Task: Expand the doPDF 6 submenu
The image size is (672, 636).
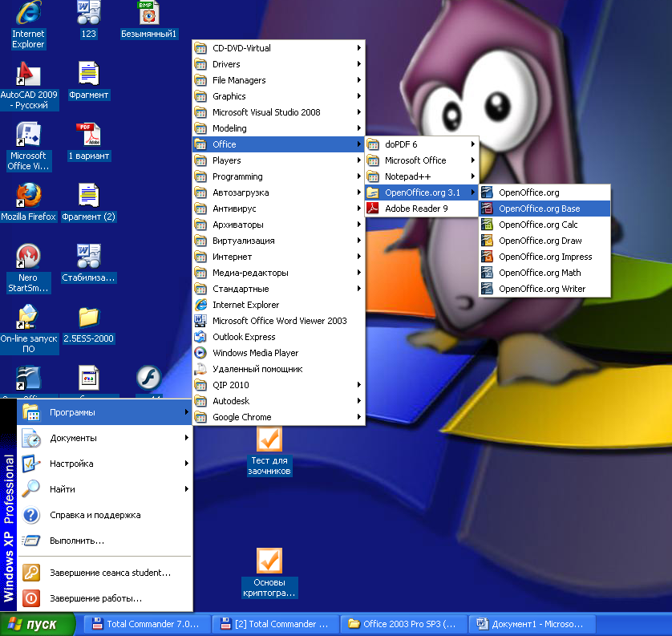Action: coord(421,144)
